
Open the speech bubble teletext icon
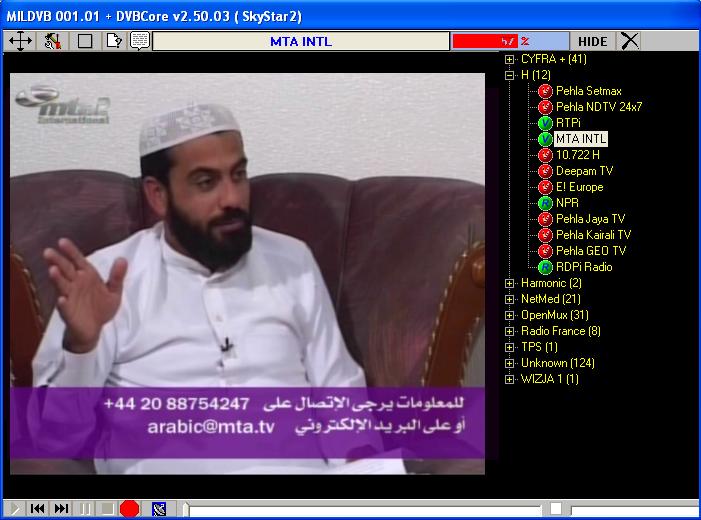[x=140, y=41]
